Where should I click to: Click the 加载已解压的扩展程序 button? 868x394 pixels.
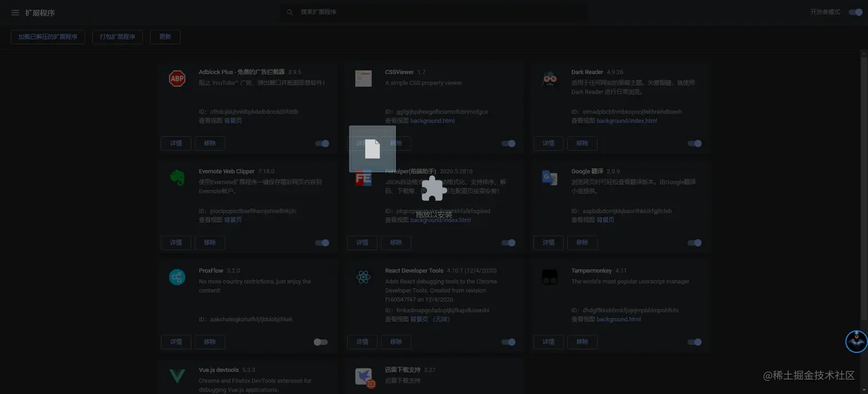[x=48, y=37]
